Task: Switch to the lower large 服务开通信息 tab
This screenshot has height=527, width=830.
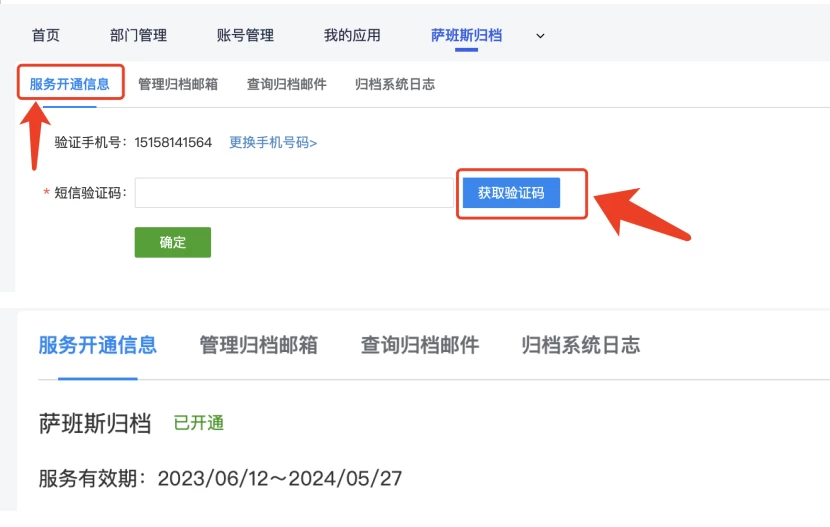Action: coord(97,345)
